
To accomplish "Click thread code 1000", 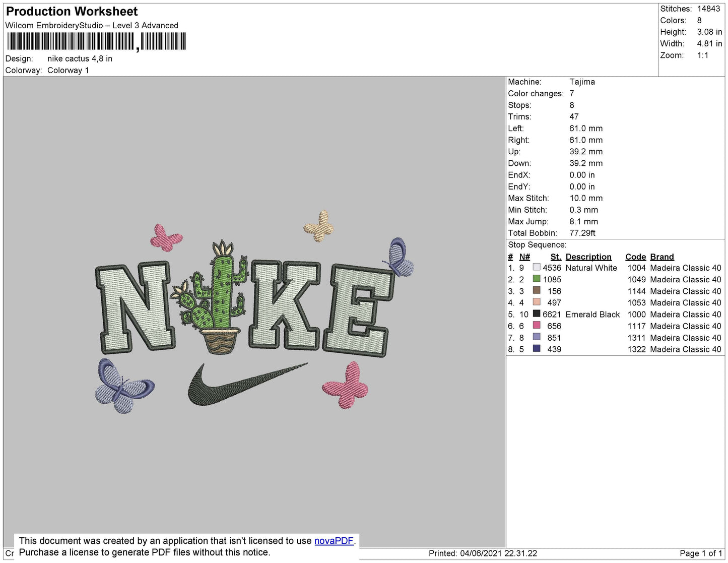I will [636, 315].
